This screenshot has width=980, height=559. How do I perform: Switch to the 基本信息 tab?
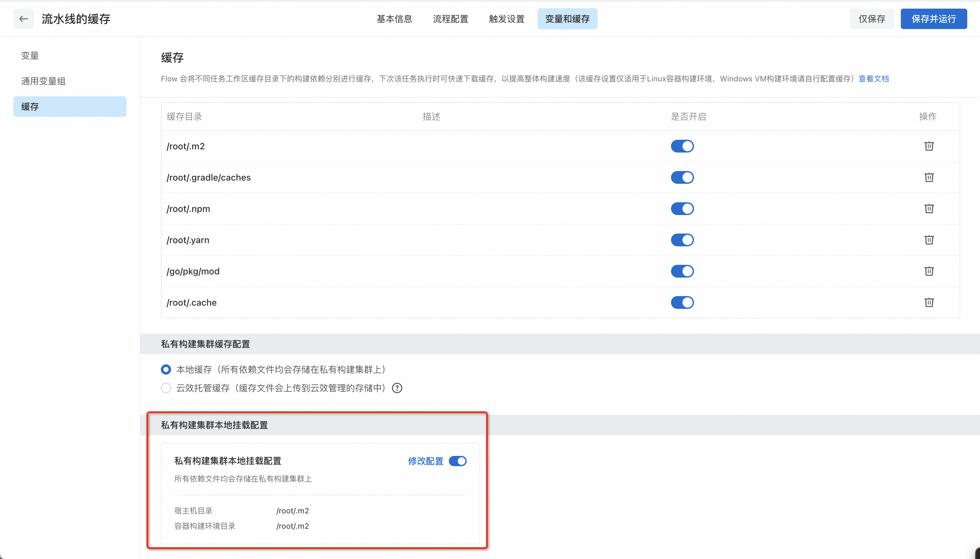click(x=394, y=19)
